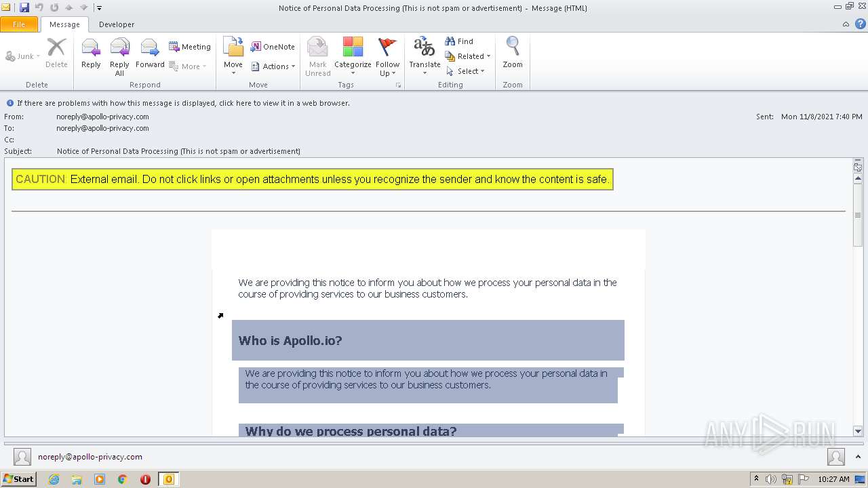Forward this message
The width and height of the screenshot is (868, 488).
(x=150, y=54)
